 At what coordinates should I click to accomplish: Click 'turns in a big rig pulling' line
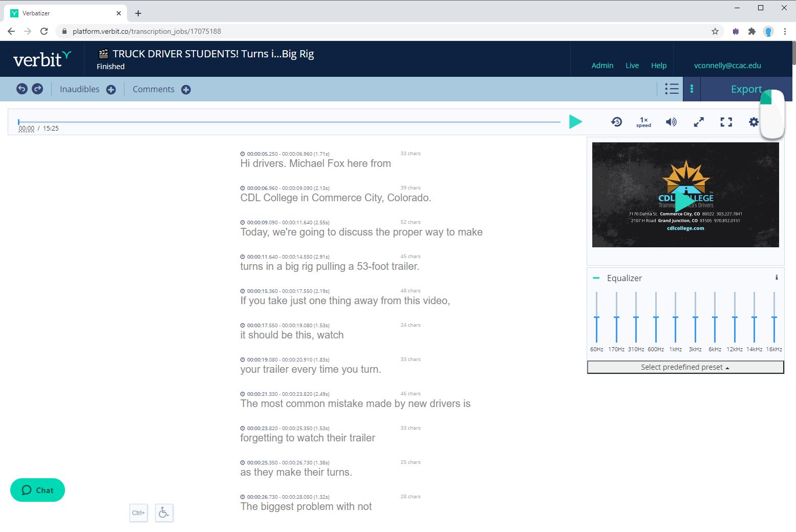(x=330, y=266)
